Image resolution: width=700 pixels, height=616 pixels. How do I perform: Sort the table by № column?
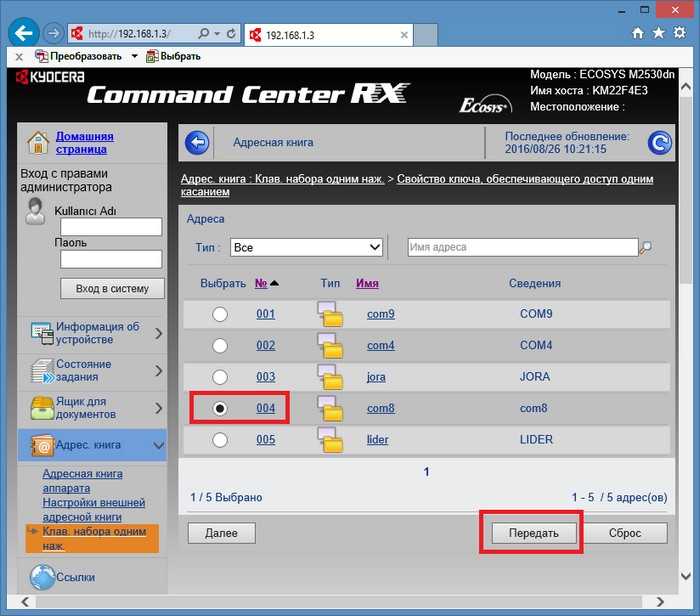click(x=261, y=283)
